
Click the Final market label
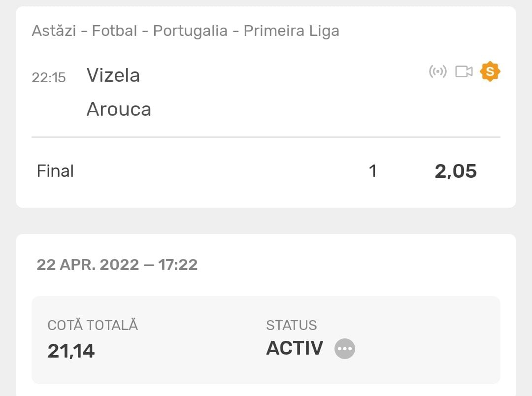pyautogui.click(x=55, y=171)
